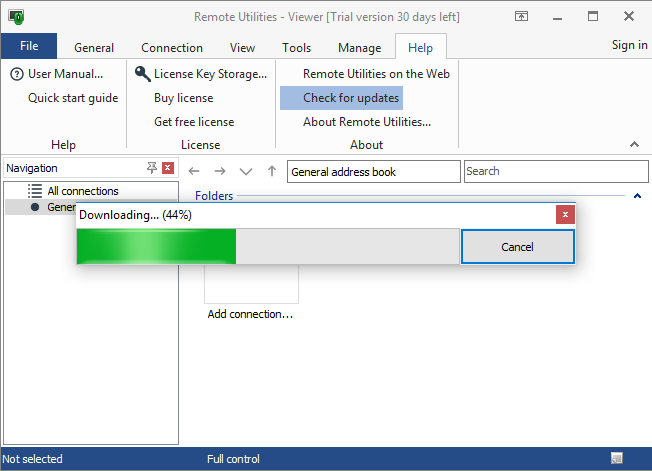Switch to the View ribbon tab
The width and height of the screenshot is (652, 471).
point(242,48)
